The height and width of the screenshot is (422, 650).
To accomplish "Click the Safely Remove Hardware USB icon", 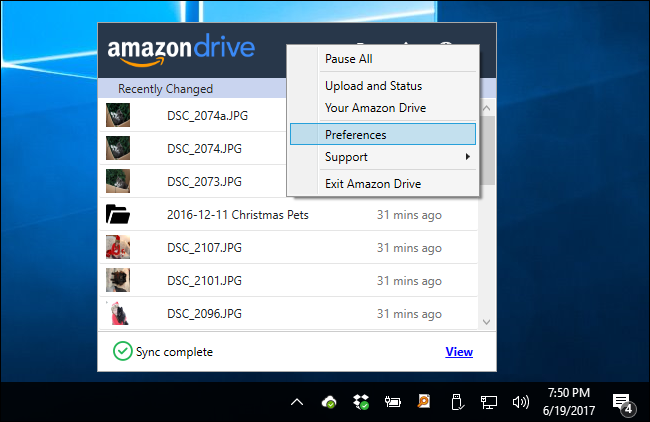I will [x=457, y=402].
